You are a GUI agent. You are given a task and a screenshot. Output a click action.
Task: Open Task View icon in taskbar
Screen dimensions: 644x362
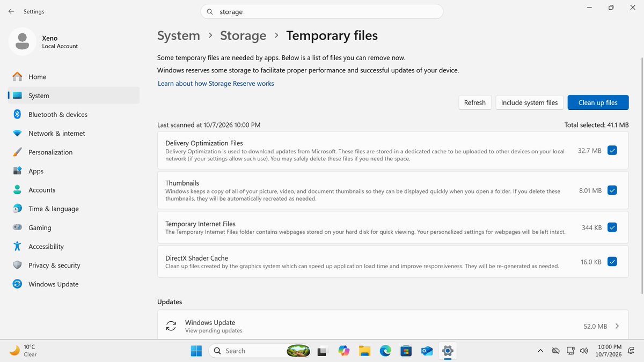[x=322, y=351]
